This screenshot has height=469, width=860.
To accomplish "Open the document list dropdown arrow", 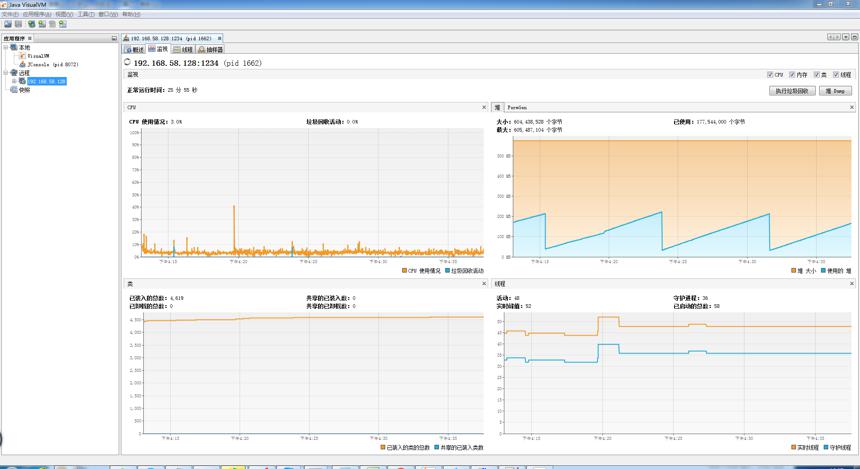I will pos(846,37).
